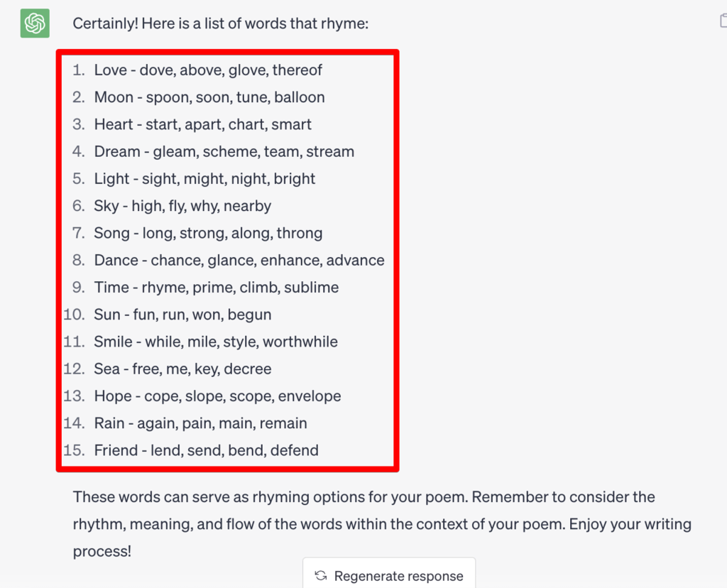The height and width of the screenshot is (588, 727).
Task: Select the Friend rhymes entry
Action: pyautogui.click(x=206, y=450)
